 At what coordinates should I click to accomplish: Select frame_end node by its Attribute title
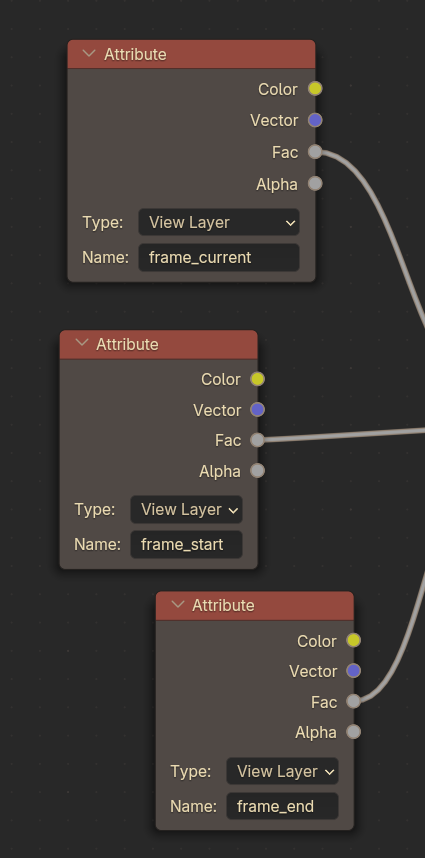(223, 605)
